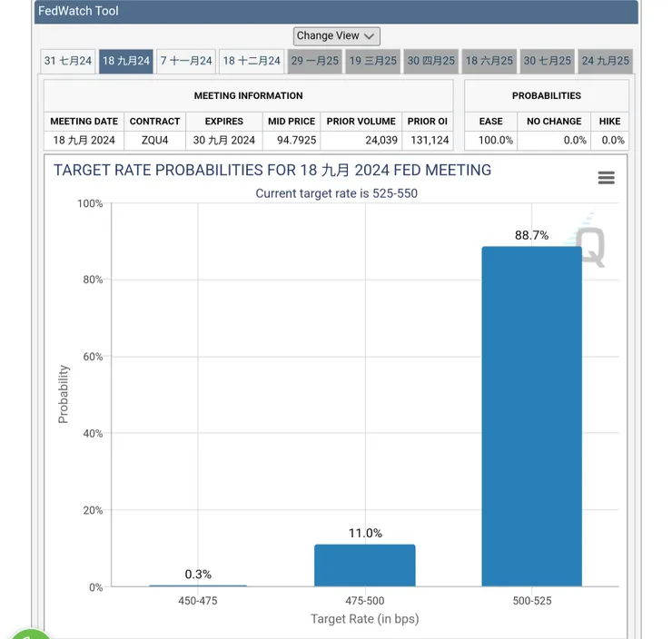
Task: Click the CONTRACT column header
Action: pos(154,122)
